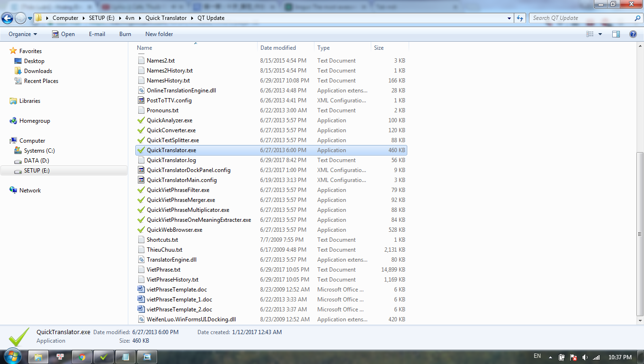Select the QuickWebBrowser.exe application icon
Screen dimensions: 644x364
[x=141, y=230]
